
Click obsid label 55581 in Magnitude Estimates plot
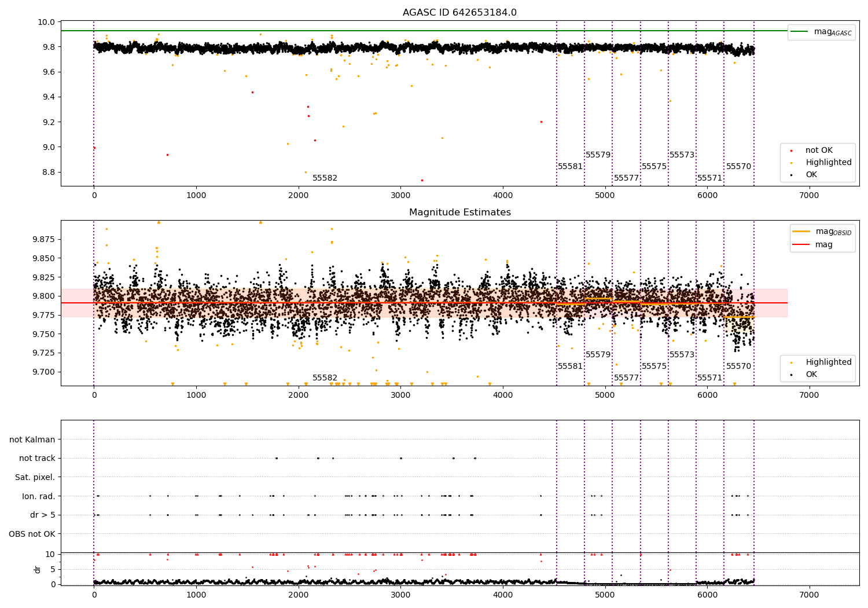point(570,367)
